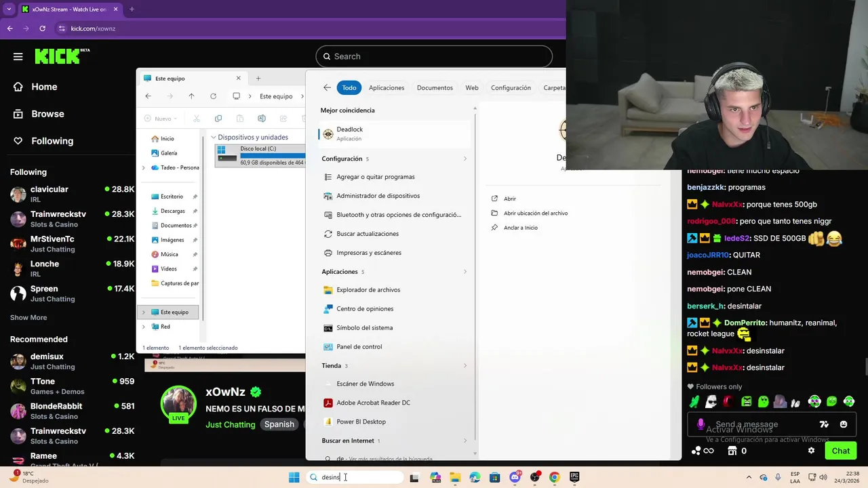Go to Home in Kick sidebar

35,87
